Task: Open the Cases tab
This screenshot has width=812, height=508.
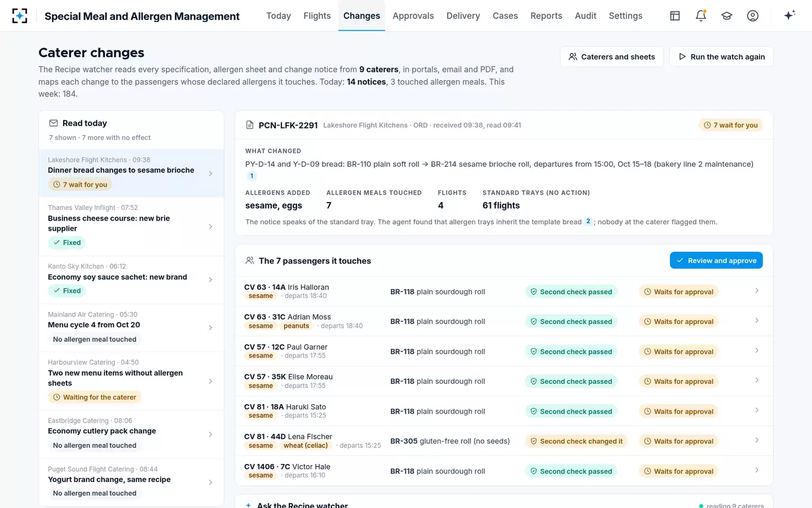Action: click(505, 16)
